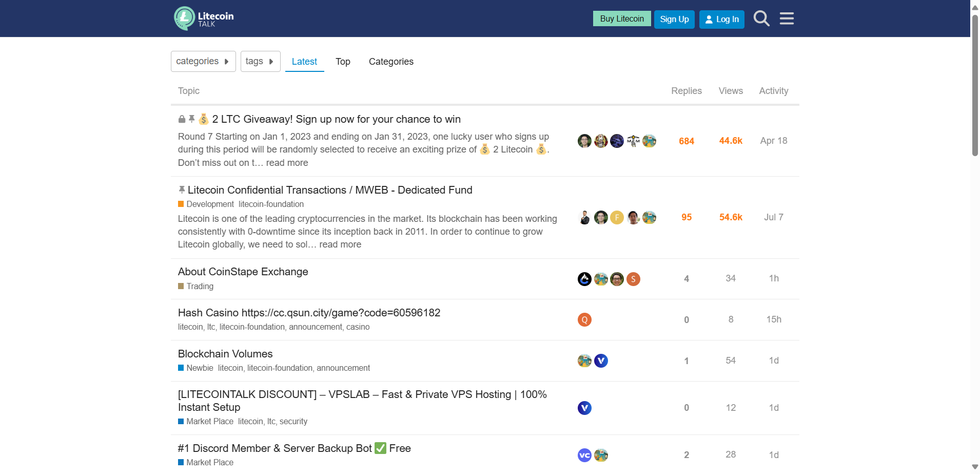Click the VC avatar on Discord Bot topic
This screenshot has width=980, height=474.
pos(584,456)
